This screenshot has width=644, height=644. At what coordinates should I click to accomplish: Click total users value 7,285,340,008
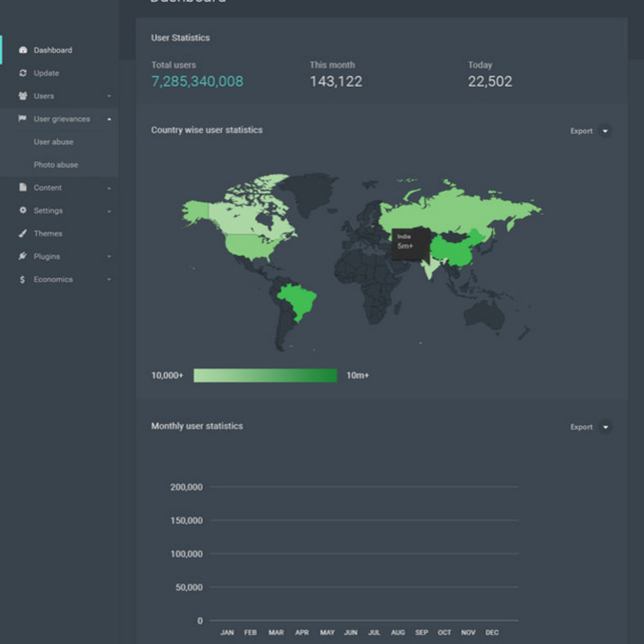[197, 81]
